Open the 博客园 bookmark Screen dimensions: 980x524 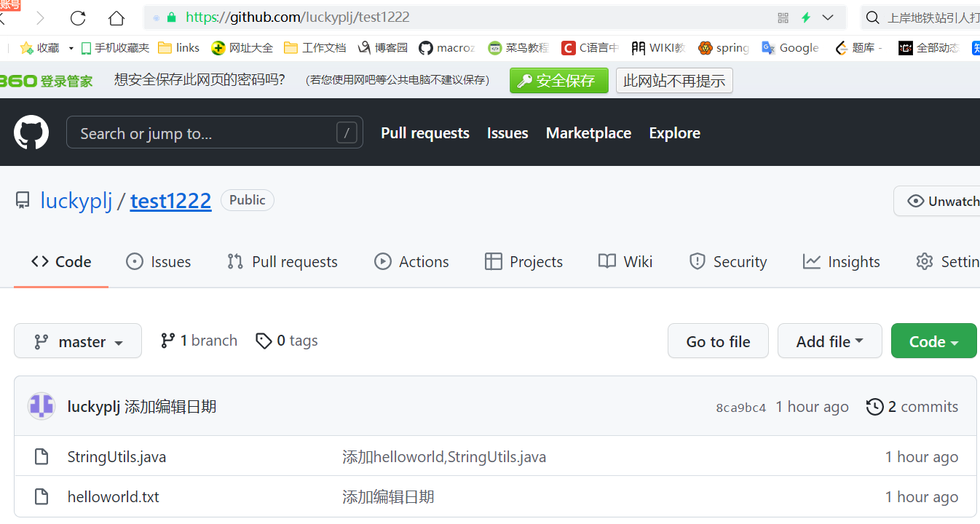(x=383, y=48)
